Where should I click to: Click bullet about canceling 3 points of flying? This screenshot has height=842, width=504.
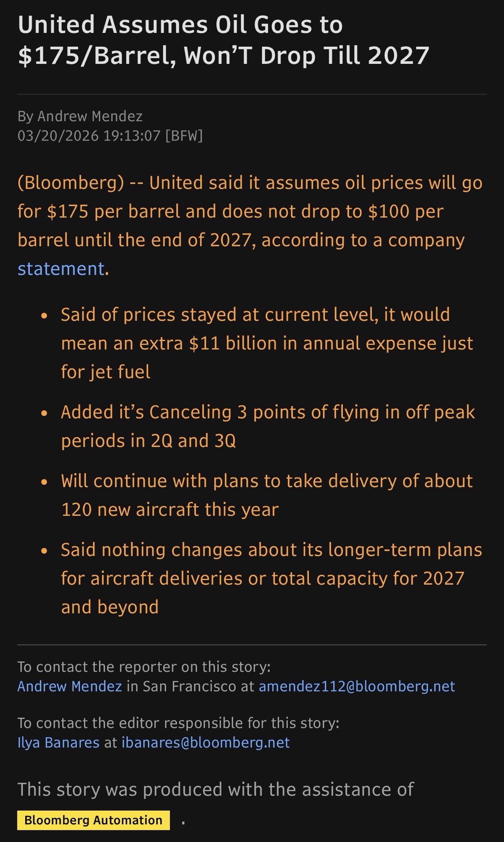tap(268, 426)
